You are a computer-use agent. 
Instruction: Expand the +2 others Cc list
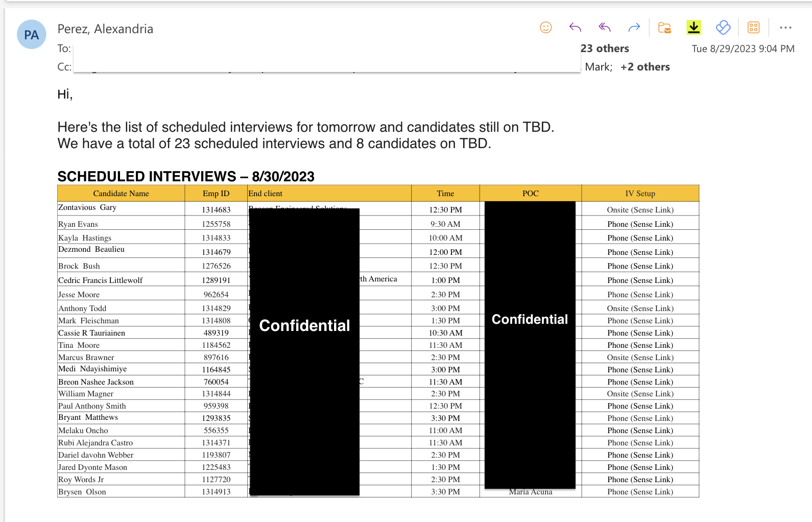[x=645, y=67]
